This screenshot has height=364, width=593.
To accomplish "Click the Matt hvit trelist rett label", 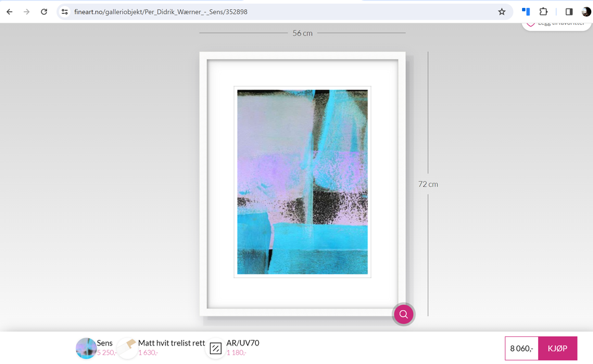I will pos(171,343).
